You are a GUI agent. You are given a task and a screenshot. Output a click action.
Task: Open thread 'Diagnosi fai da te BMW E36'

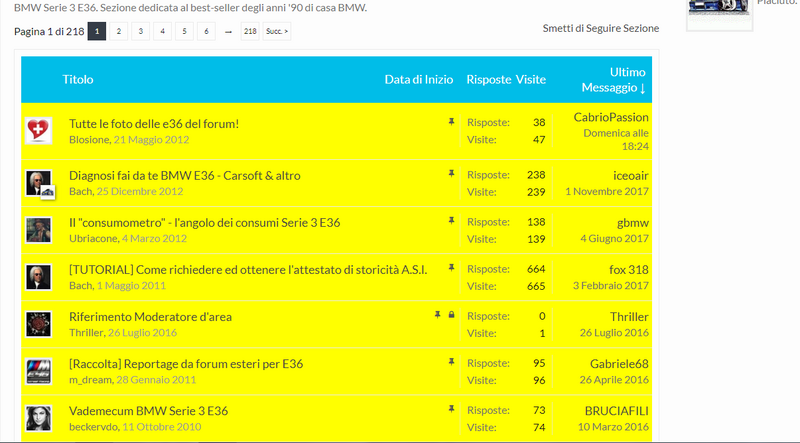185,176
